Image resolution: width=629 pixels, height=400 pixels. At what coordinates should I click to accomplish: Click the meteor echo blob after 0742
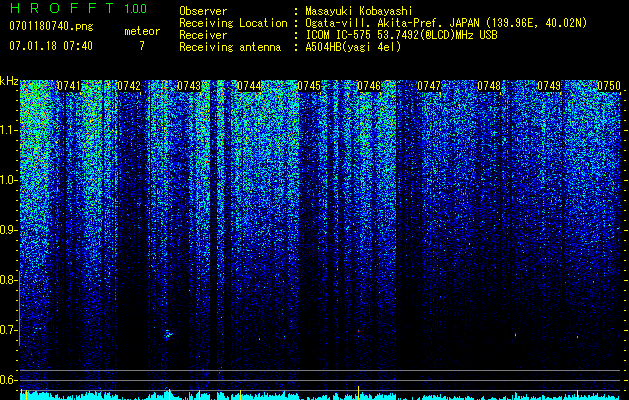168,334
